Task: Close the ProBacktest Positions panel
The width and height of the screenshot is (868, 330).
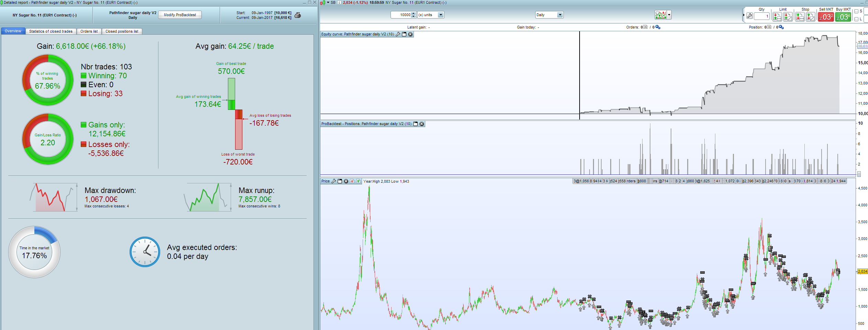Action: 422,124
